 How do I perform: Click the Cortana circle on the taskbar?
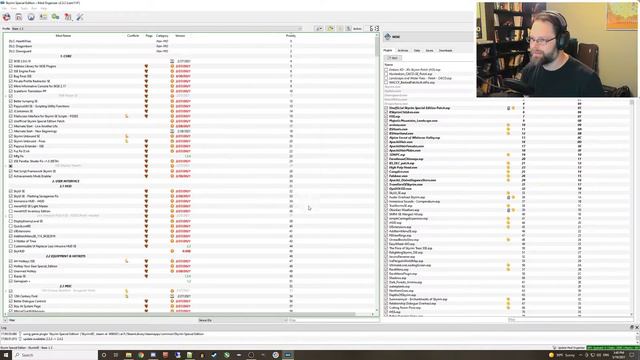[104, 355]
